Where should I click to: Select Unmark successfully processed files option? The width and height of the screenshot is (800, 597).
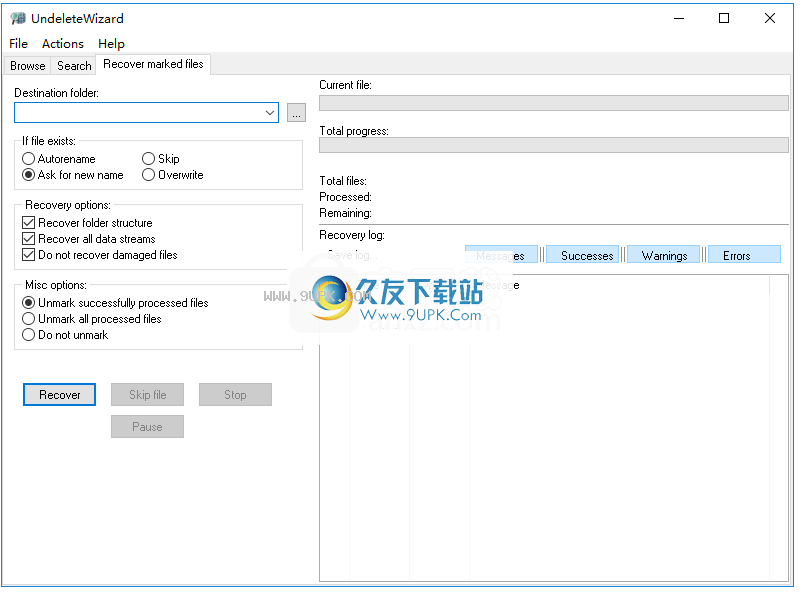pos(116,303)
